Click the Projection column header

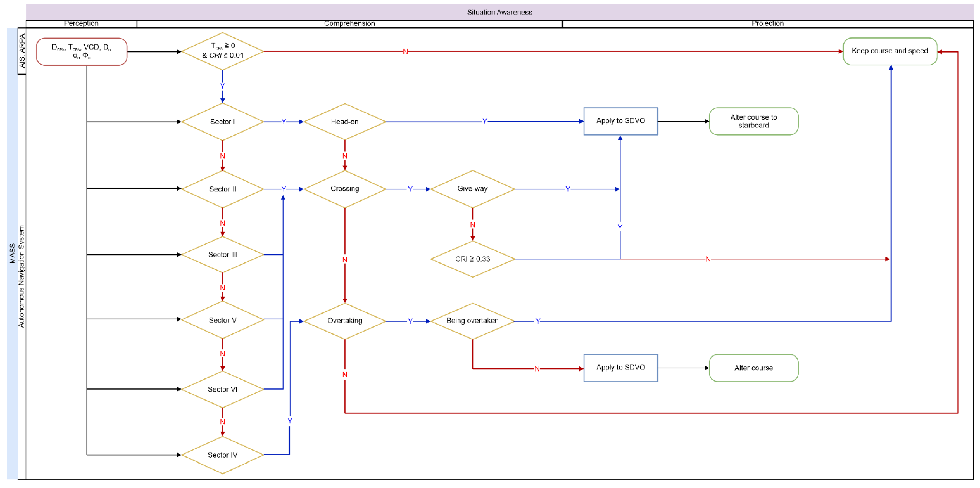[767, 24]
